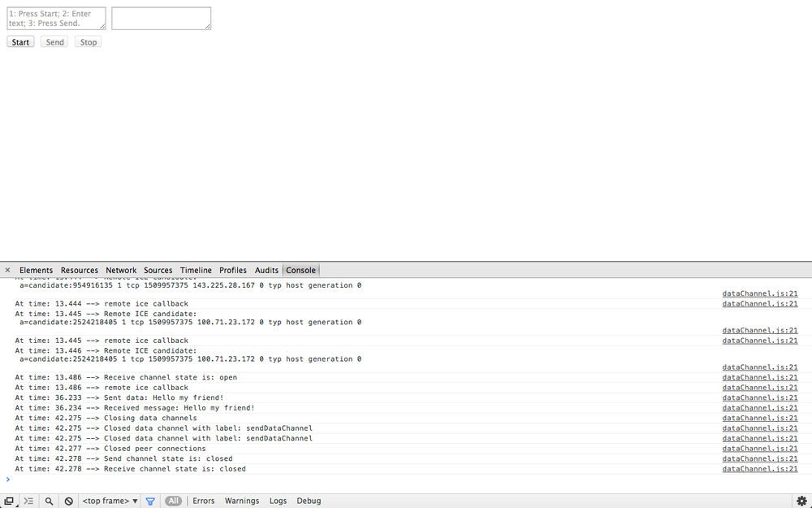Click the dataChannel.js:21 link on the closed peer connections line
The height and width of the screenshot is (508, 812).
click(759, 448)
